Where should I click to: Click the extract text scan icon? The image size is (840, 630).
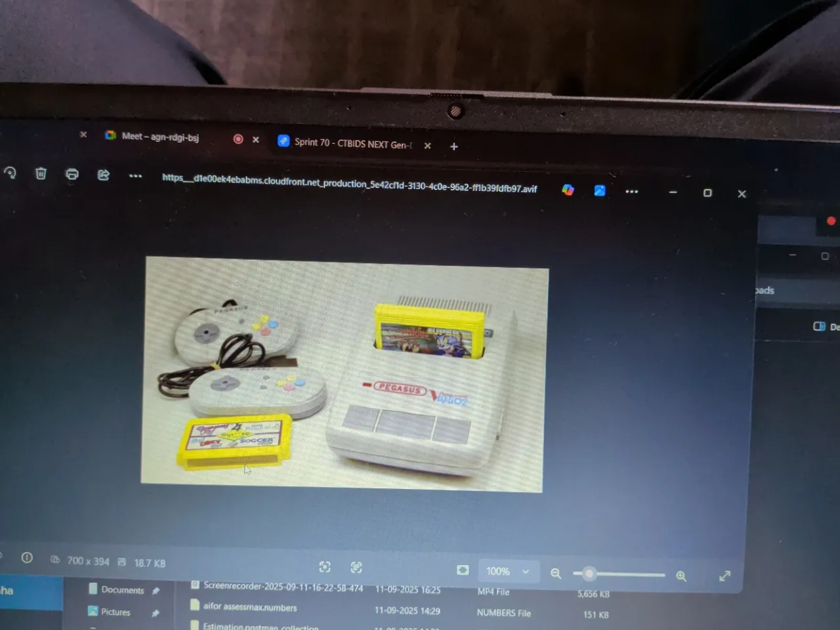[x=356, y=568]
